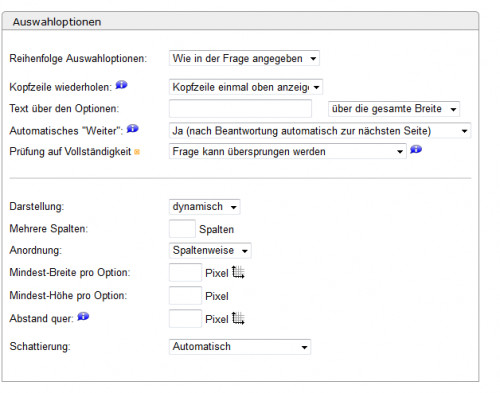The image size is (500, 393).
Task: Open Schattierung Automatisch dropdown
Action: [240, 347]
